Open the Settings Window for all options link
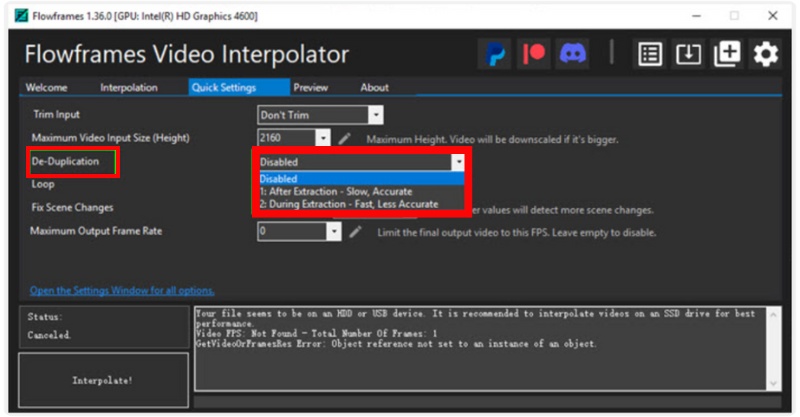The width and height of the screenshot is (800, 417). point(122,291)
